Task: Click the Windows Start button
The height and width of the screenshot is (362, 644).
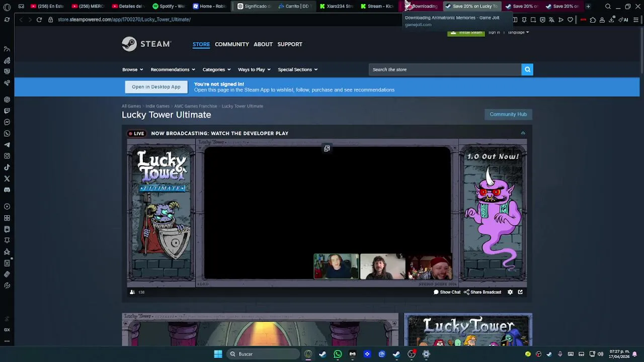Action: pos(218,354)
